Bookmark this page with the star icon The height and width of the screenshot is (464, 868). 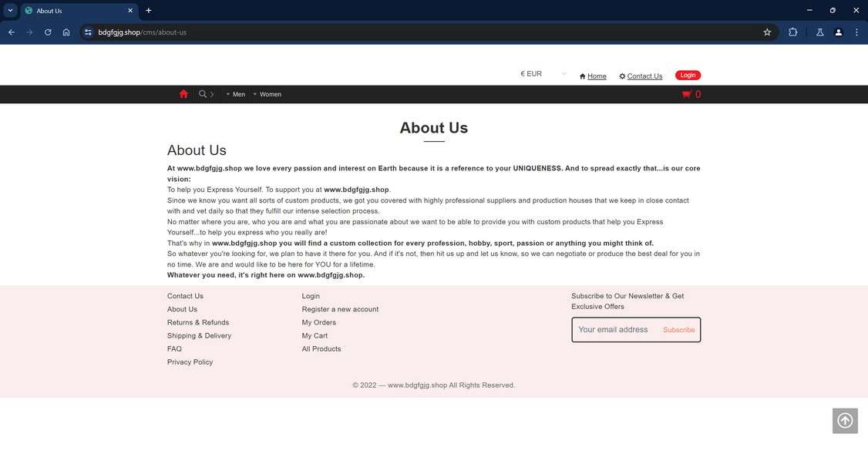pyautogui.click(x=767, y=32)
